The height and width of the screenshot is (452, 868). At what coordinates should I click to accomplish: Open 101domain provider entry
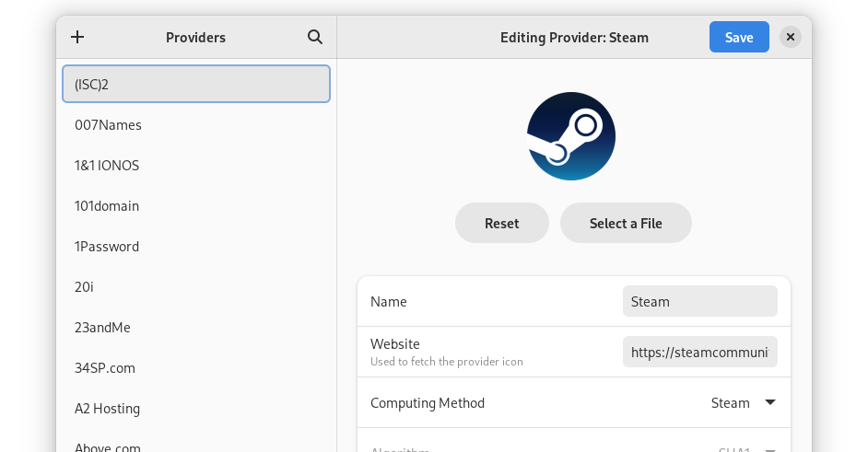click(x=195, y=205)
